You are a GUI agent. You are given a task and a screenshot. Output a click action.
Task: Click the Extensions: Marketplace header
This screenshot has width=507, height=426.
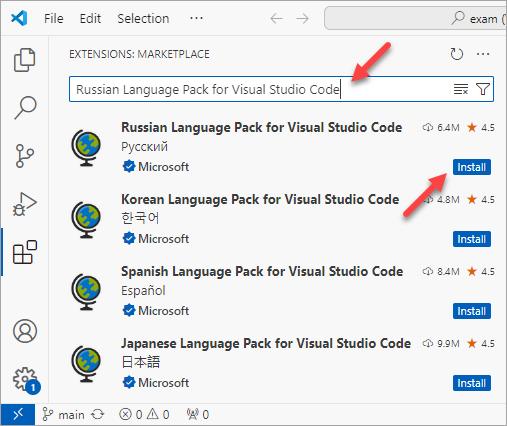[x=139, y=54]
